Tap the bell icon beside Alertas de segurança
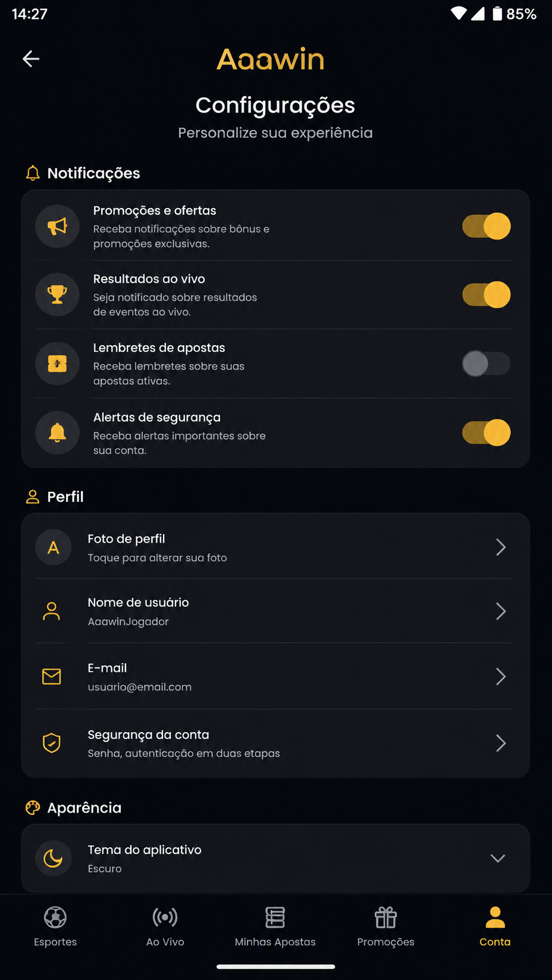Image resolution: width=552 pixels, height=980 pixels. 57,433
